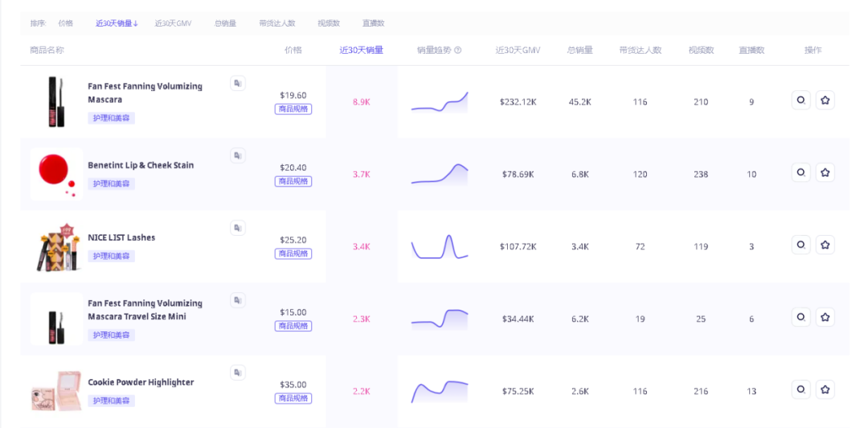Click translate icon next to NICE LIST Lashes
868x428 pixels.
pos(237,228)
